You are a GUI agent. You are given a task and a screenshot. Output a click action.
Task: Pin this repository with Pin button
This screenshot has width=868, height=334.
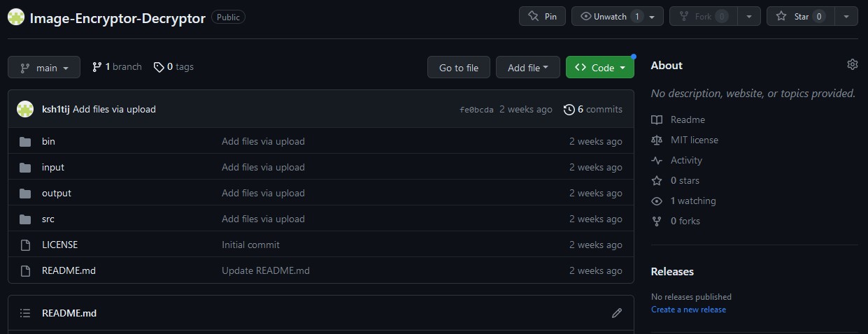542,16
